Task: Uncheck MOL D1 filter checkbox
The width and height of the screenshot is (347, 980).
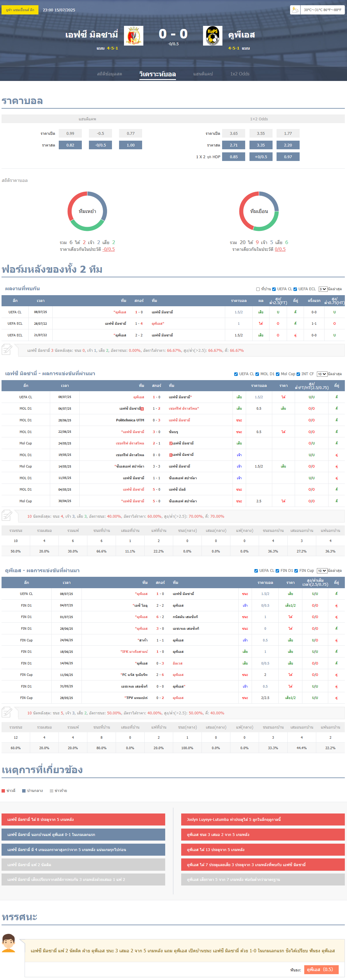Action: coord(257,374)
